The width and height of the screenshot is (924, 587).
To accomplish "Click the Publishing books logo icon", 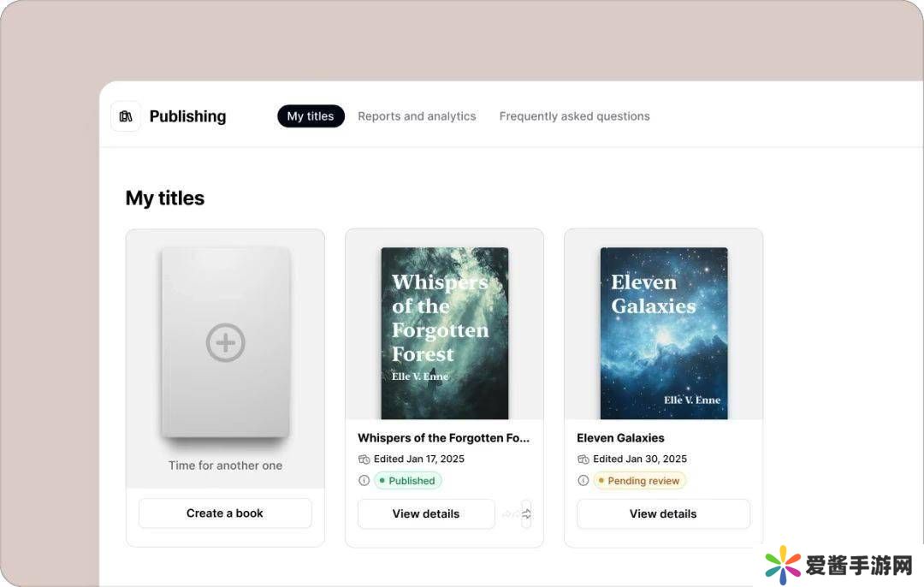I will (126, 116).
